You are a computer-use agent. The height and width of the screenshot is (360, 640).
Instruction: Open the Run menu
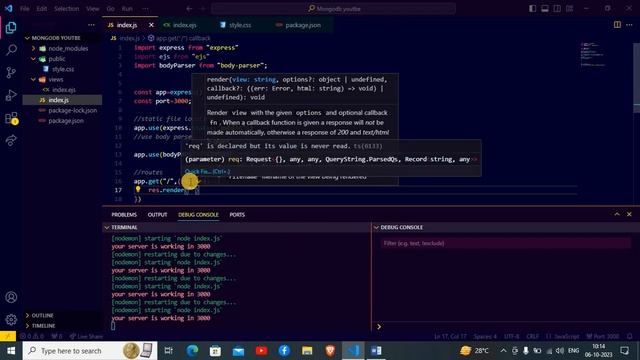click(x=127, y=9)
